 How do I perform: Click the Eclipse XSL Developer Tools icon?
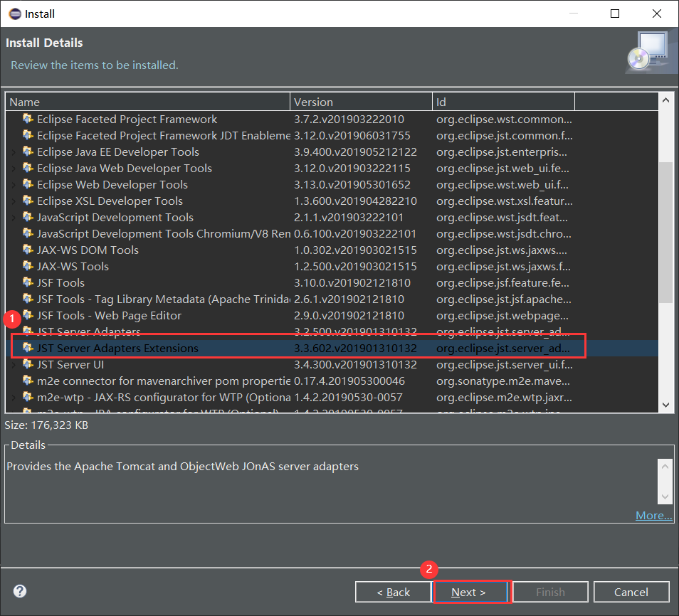[28, 201]
